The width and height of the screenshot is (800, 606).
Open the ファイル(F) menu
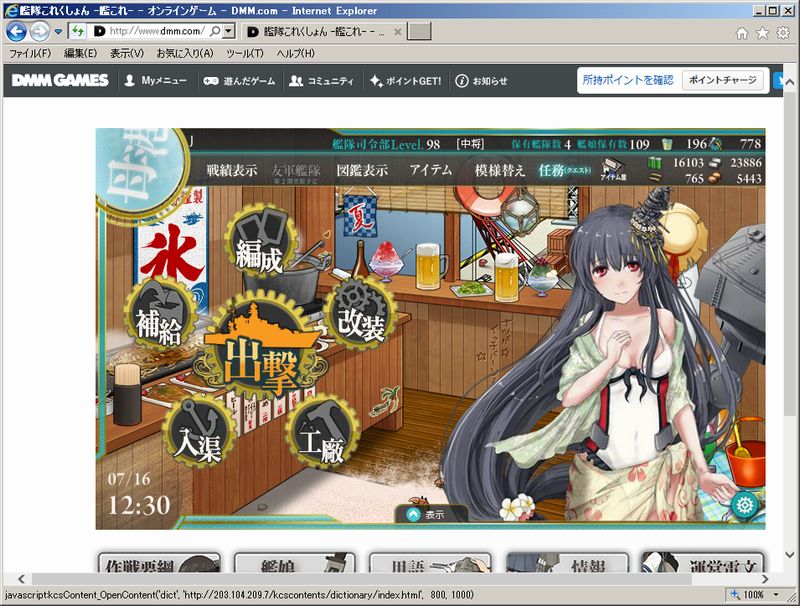click(x=30, y=53)
